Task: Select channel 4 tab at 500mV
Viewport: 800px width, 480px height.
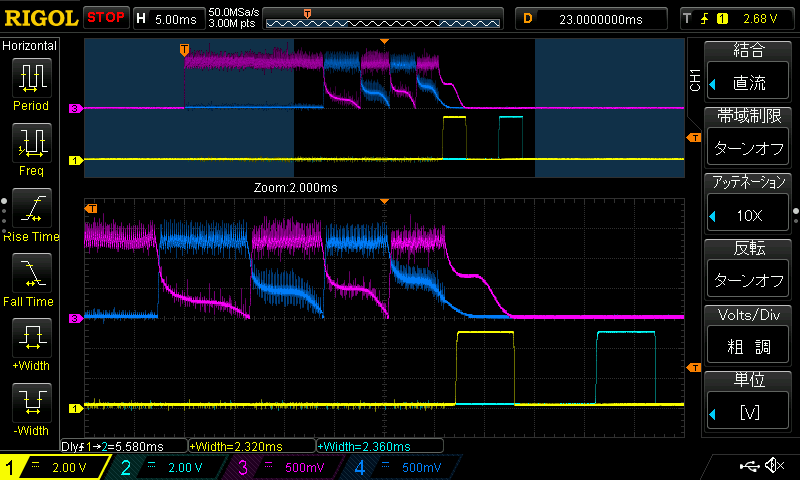Action: pyautogui.click(x=399, y=467)
